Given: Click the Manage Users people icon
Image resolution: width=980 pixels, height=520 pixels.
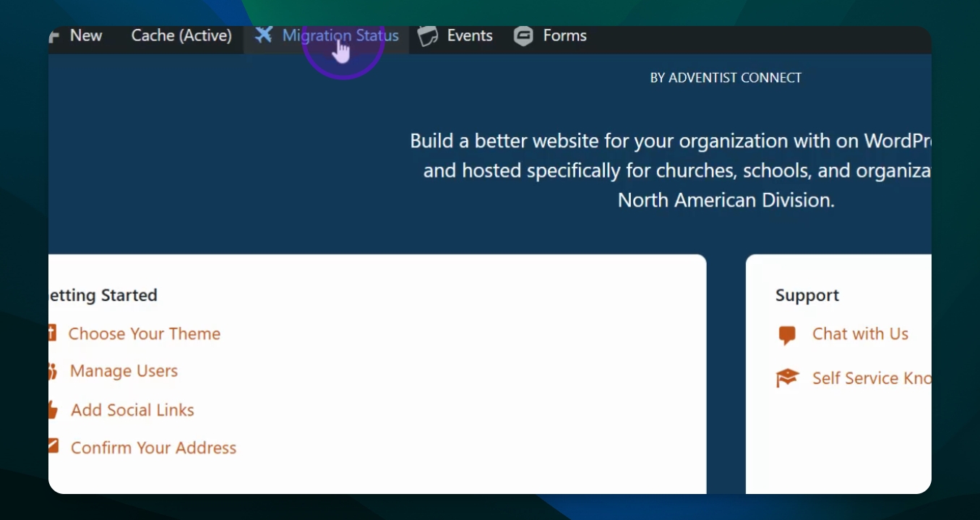Looking at the screenshot, I should [x=52, y=371].
